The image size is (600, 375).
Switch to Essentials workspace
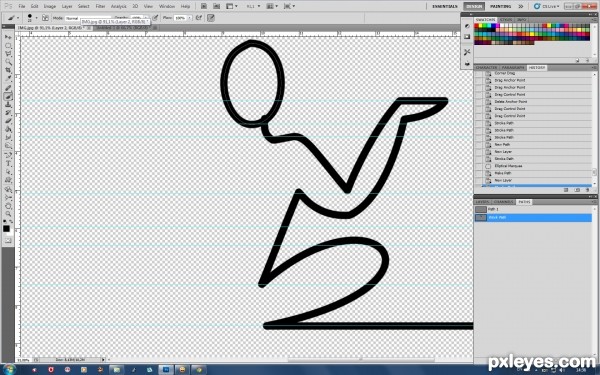445,7
